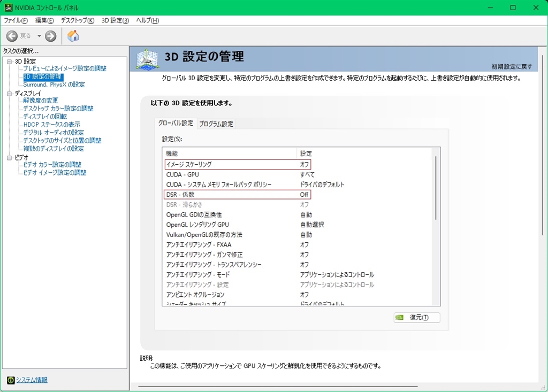The width and height of the screenshot is (548, 392).
Task: Click すべて value for CUDA - GPU
Action: point(307,174)
